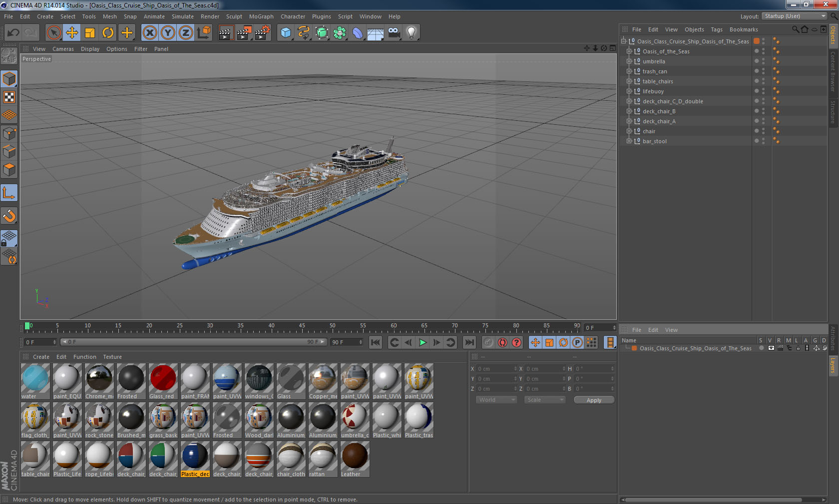Open the Simulate menu
Viewport: 839px width, 504px height.
click(x=183, y=16)
